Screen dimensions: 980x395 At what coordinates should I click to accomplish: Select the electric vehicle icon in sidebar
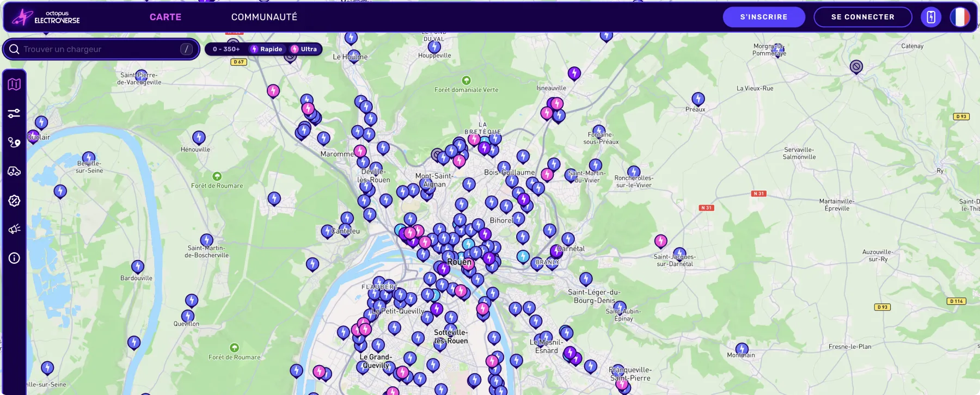14,171
